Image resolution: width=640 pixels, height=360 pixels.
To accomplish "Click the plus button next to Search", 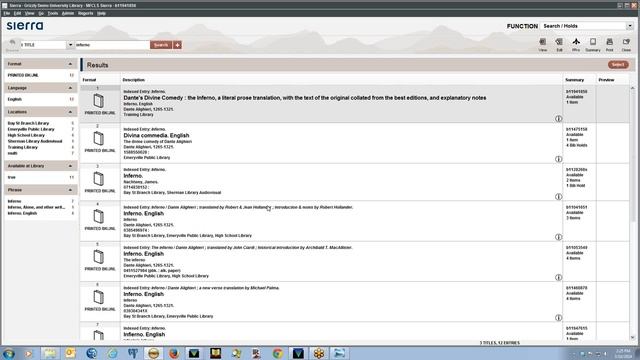I will (x=178, y=45).
